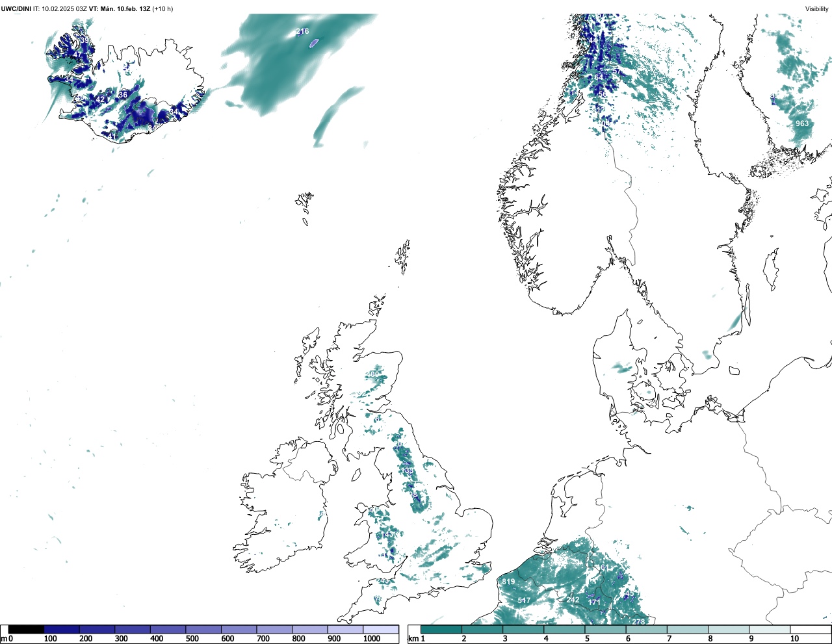The height and width of the screenshot is (644, 832).
Task: Click the initial time 'IT: 10.02.2025 03Z'
Action: click(x=60, y=8)
